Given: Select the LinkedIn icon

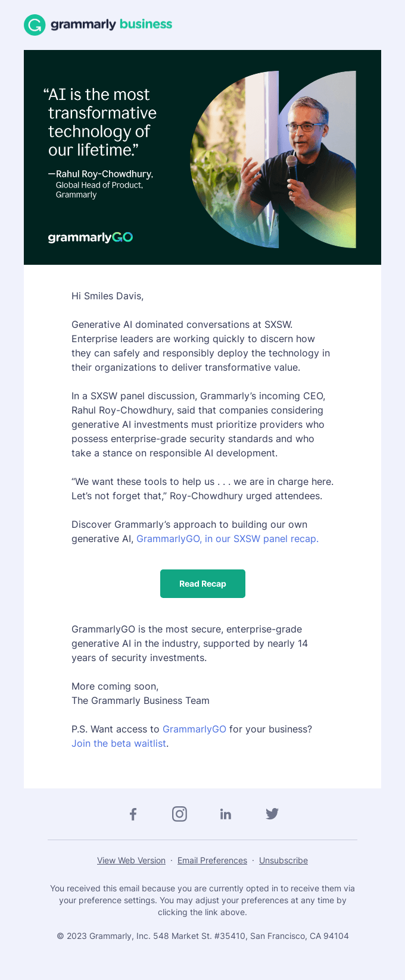Looking at the screenshot, I should click(x=226, y=813).
